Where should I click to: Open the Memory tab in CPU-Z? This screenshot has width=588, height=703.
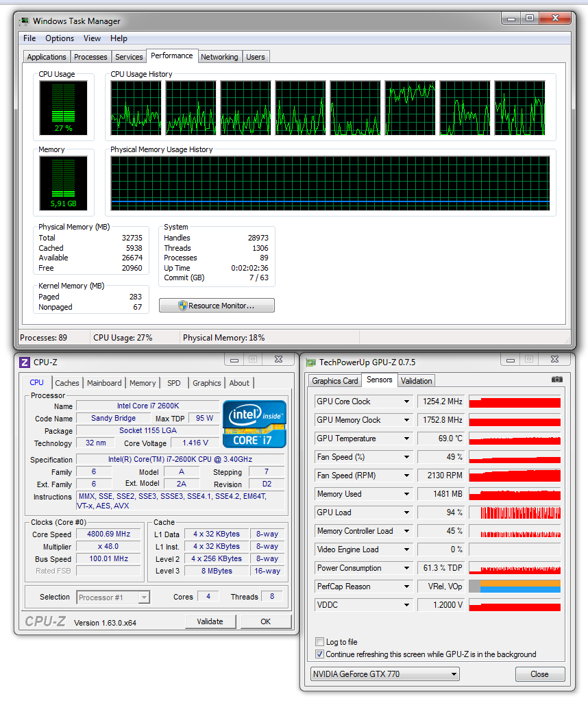coord(143,383)
